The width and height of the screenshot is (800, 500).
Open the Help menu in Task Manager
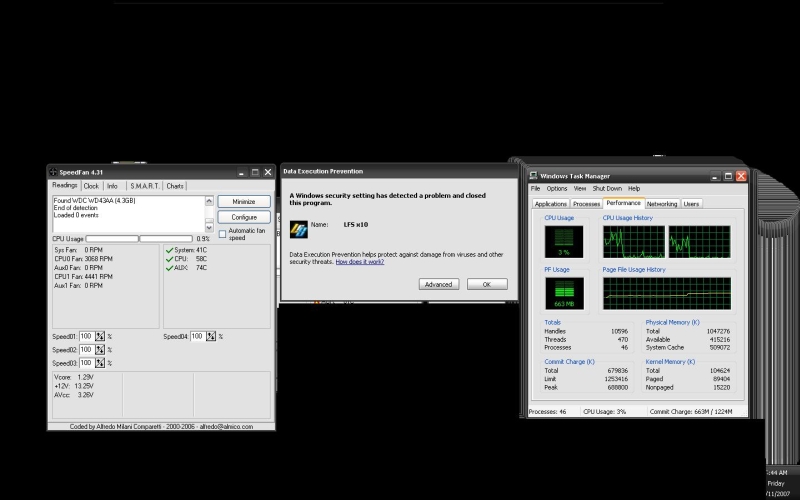click(x=634, y=189)
